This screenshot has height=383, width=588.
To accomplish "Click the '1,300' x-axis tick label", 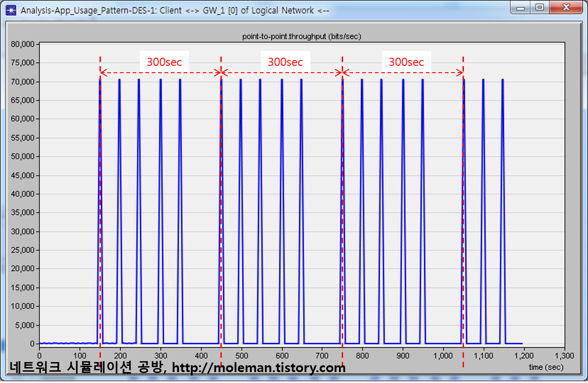I will click(x=565, y=356).
